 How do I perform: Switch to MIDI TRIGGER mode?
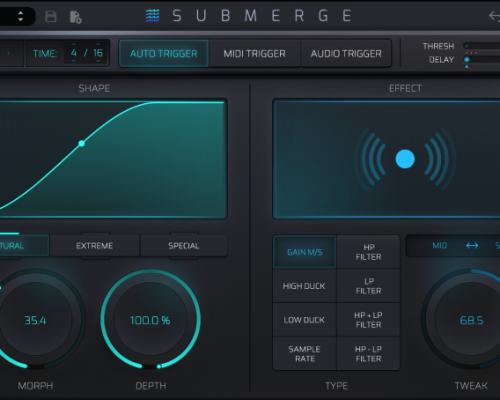pyautogui.click(x=255, y=53)
